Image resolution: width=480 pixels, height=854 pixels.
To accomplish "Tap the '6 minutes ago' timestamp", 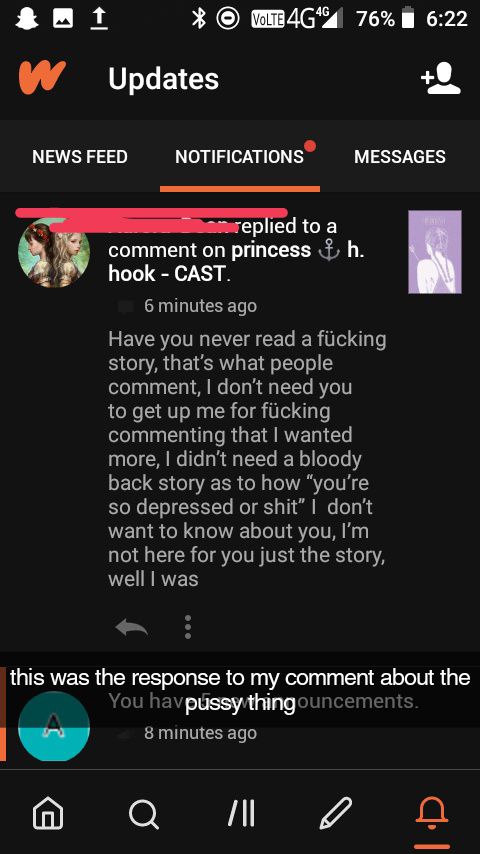I will coord(200,306).
